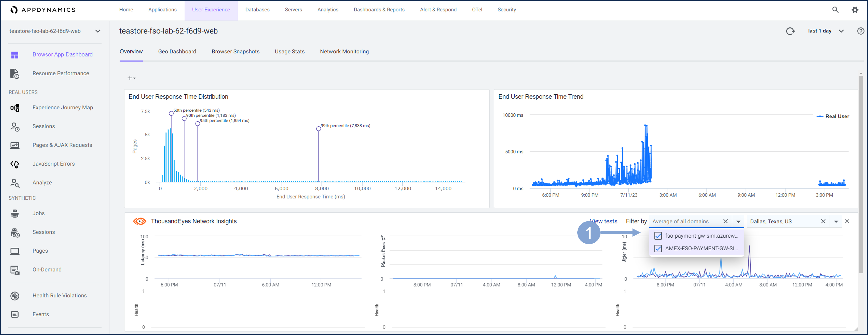Click the Resource Performance document icon
The image size is (868, 335).
pos(15,73)
